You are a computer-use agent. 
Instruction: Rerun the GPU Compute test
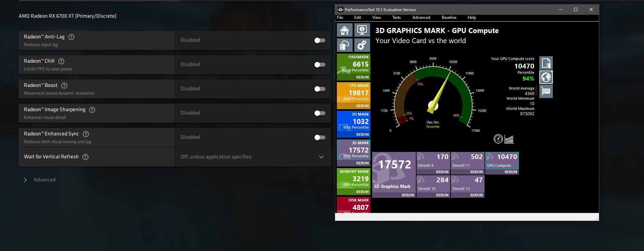click(511, 172)
